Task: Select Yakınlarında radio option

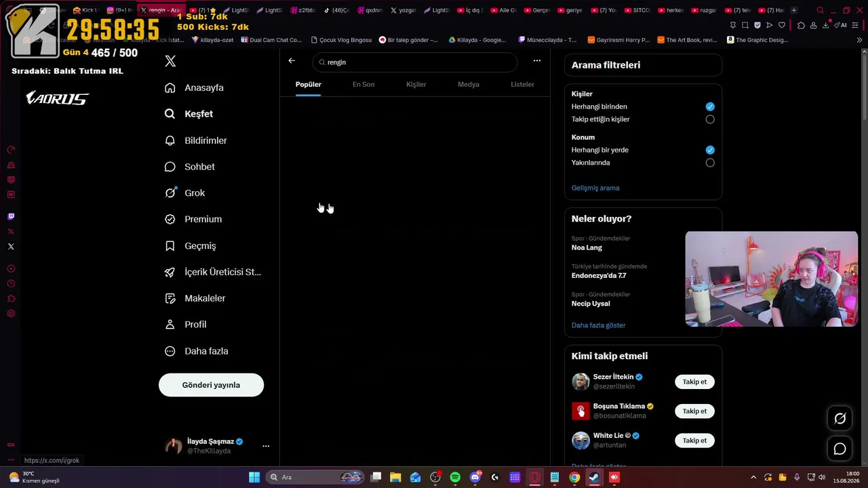Action: point(710,163)
